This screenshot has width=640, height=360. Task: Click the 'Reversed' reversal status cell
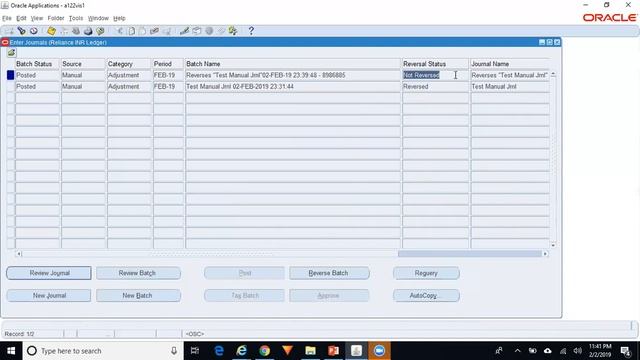tap(435, 87)
